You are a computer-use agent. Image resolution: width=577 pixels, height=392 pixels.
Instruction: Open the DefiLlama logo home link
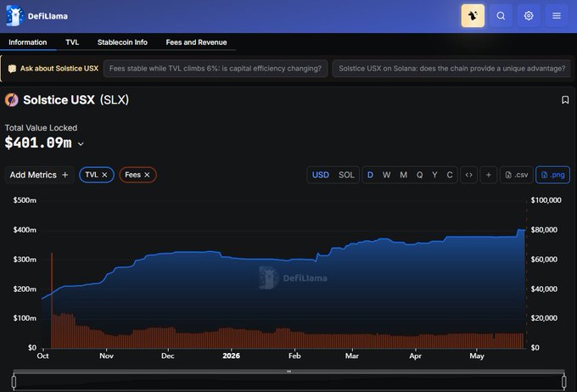pos(36,16)
